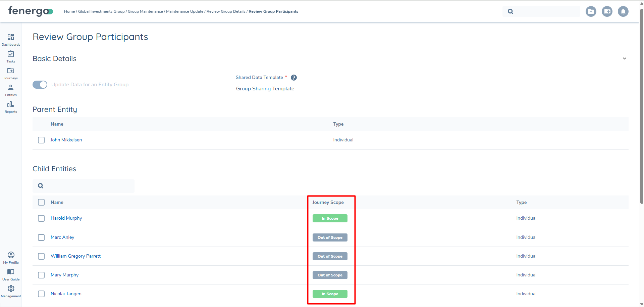Click the Child Entities search field
The image size is (644, 307).
[87, 186]
